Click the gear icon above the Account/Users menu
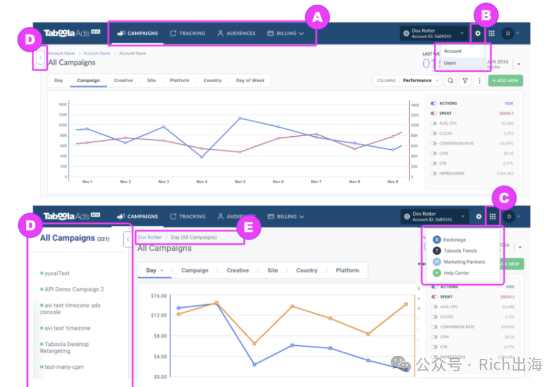The width and height of the screenshot is (560, 387). pos(478,34)
